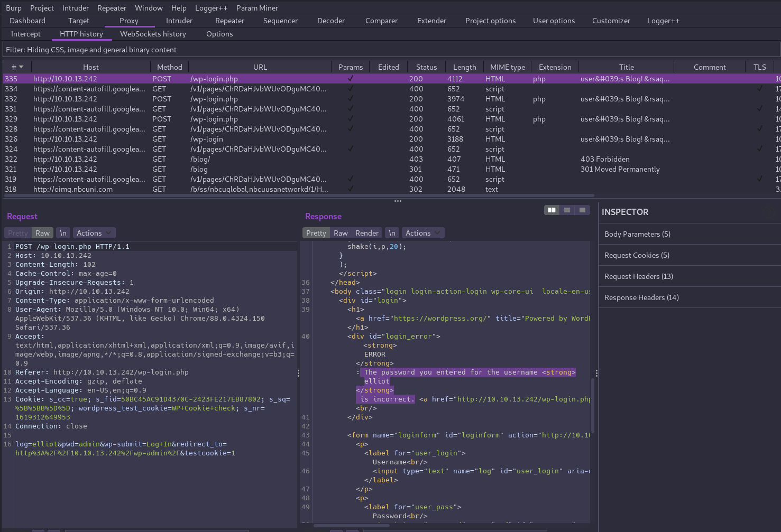Open the Request Actions dropdown

point(94,233)
